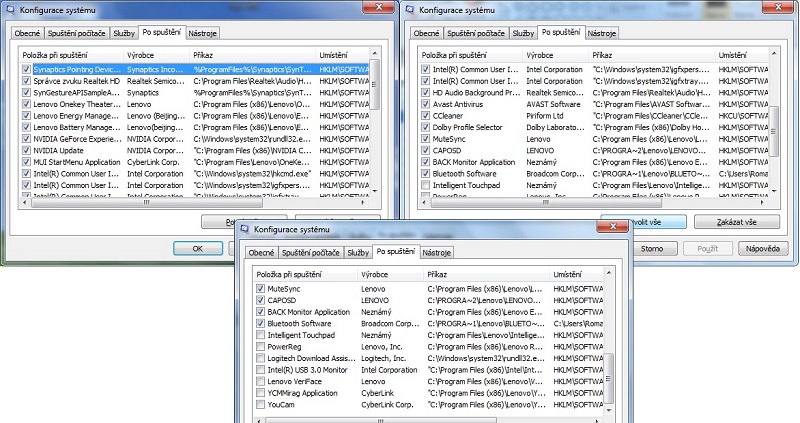Select the Piriform Ltd manufacturer cell
The height and width of the screenshot is (423, 800).
[x=545, y=116]
